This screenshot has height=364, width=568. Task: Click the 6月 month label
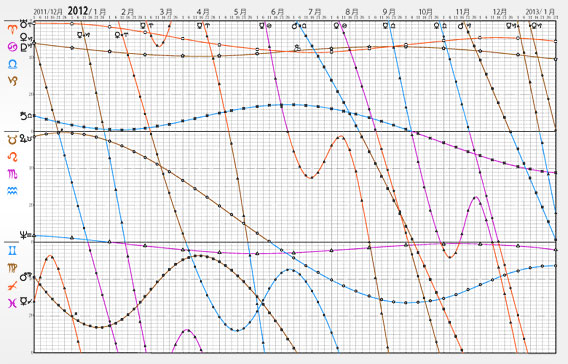277,12
